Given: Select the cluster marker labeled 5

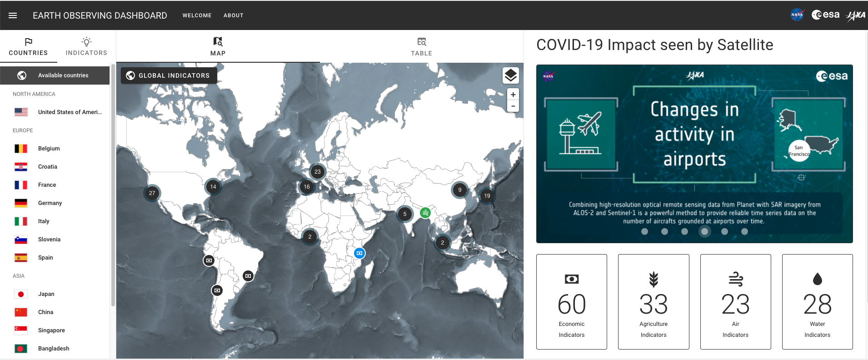Looking at the screenshot, I should 405,214.
